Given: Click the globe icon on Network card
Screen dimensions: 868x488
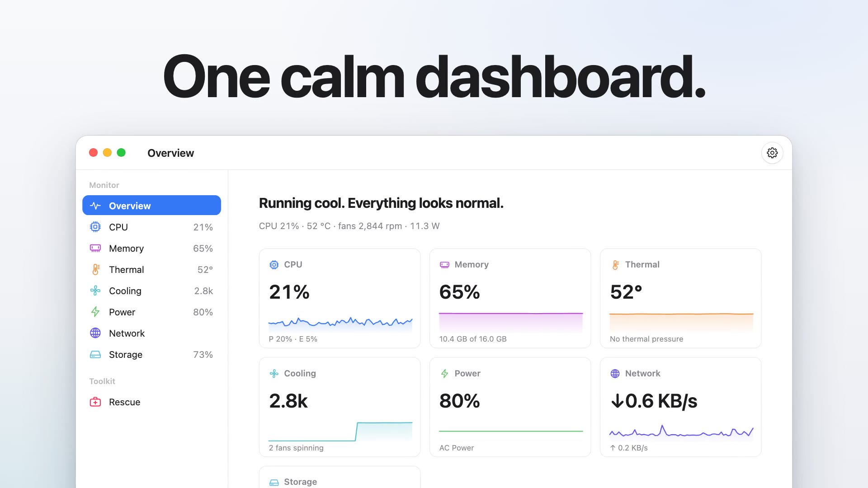Looking at the screenshot, I should tap(615, 374).
